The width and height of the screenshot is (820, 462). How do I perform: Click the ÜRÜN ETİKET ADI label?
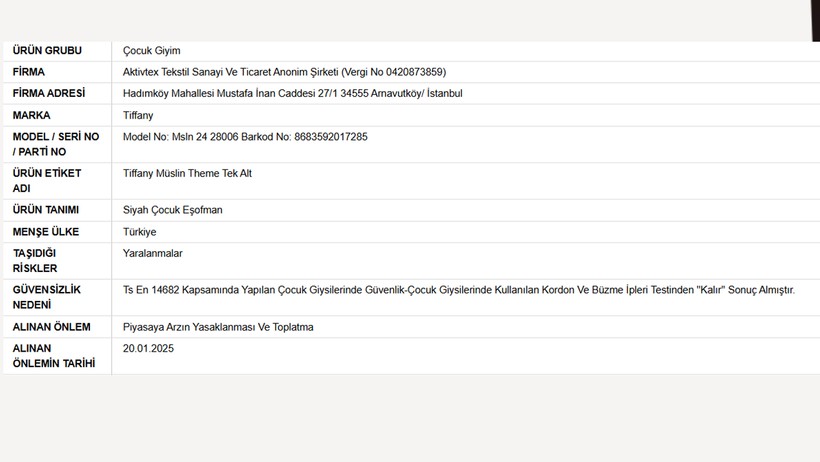click(x=47, y=181)
